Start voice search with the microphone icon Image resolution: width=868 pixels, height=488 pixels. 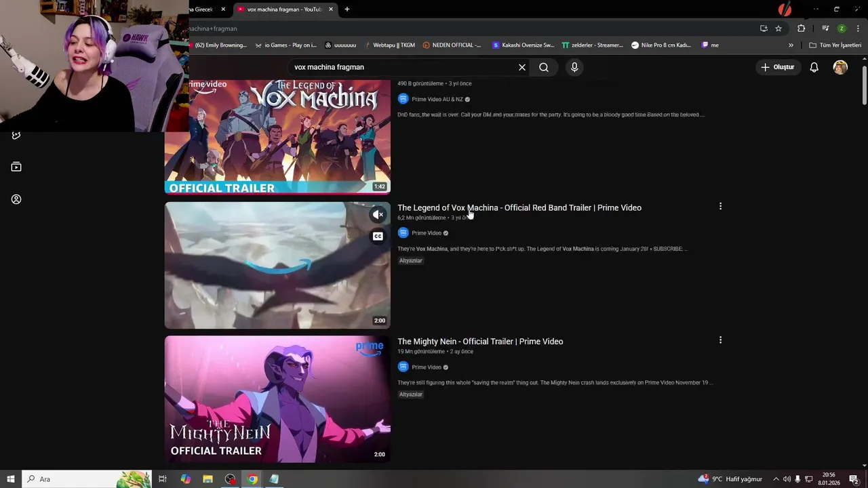(x=574, y=67)
